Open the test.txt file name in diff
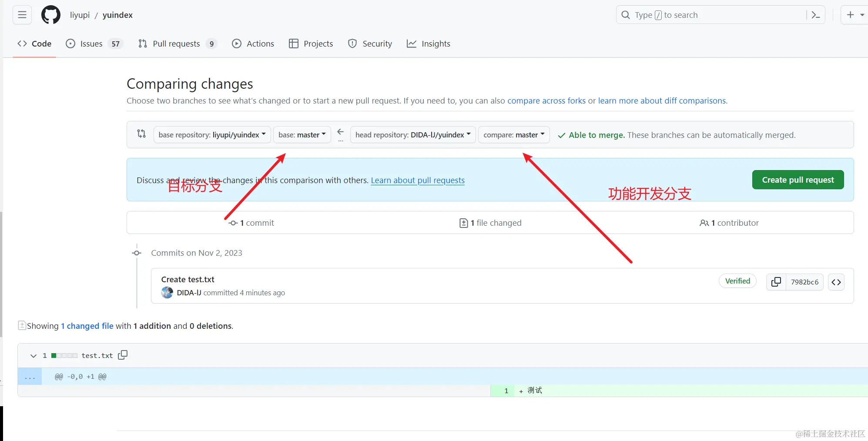Image resolution: width=868 pixels, height=441 pixels. (97, 356)
